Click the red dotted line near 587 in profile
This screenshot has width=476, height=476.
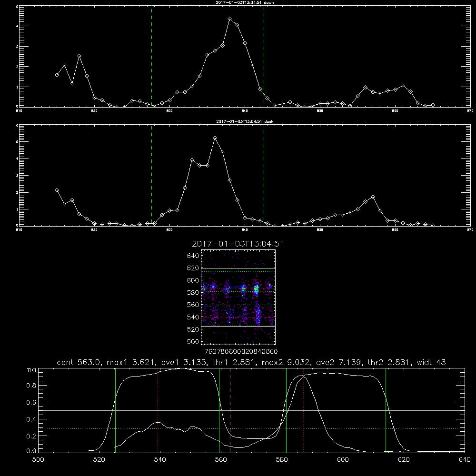303,410
